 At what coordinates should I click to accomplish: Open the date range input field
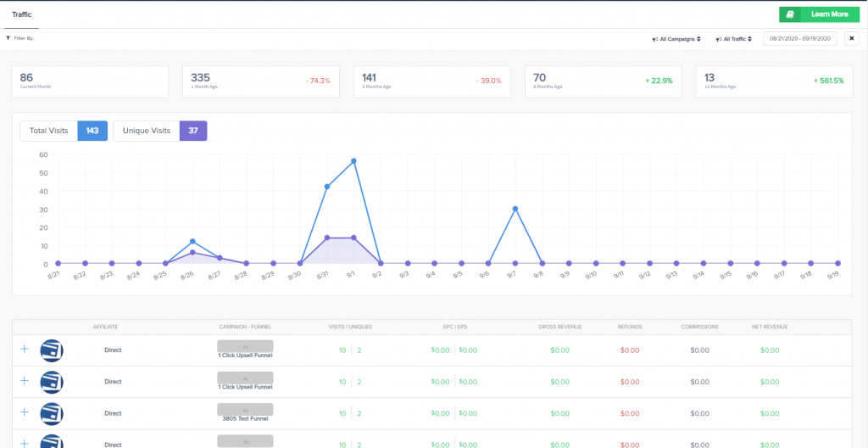coord(800,38)
